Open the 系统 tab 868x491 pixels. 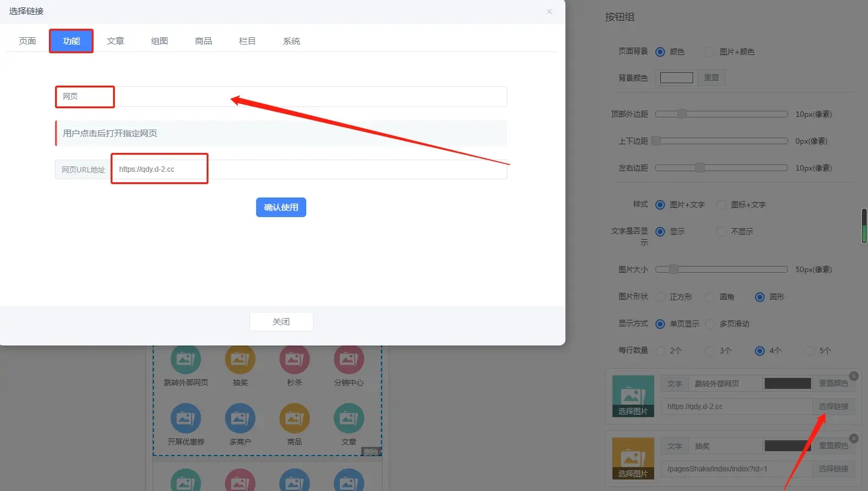[x=292, y=41]
